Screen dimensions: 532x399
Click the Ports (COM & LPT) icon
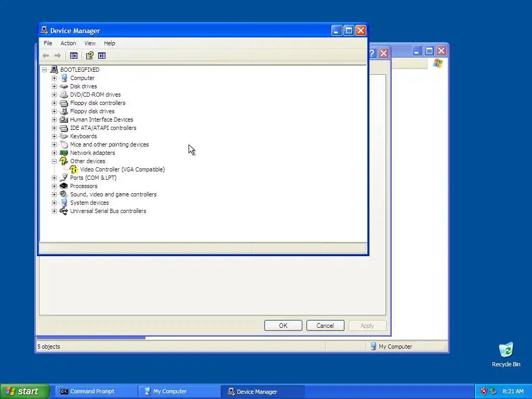(x=64, y=178)
